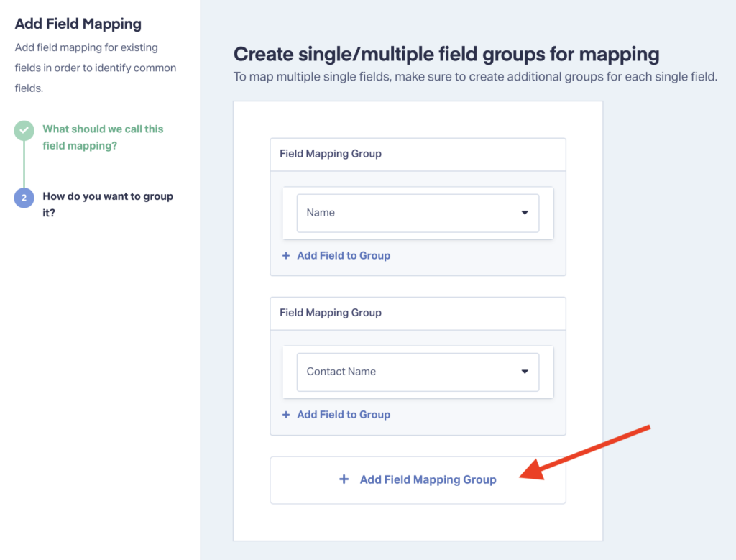The image size is (736, 560).
Task: Open the Contact Name field selector
Action: [417, 372]
